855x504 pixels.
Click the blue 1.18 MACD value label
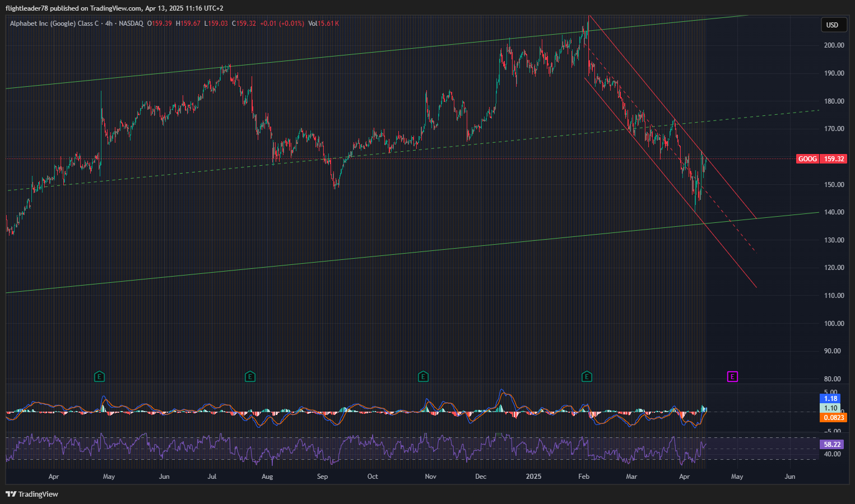[830, 399]
